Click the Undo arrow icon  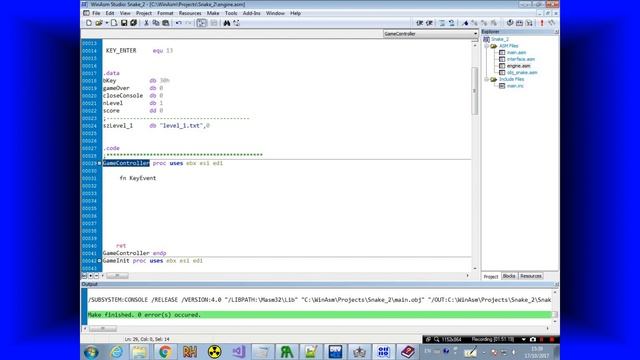[x=179, y=23]
